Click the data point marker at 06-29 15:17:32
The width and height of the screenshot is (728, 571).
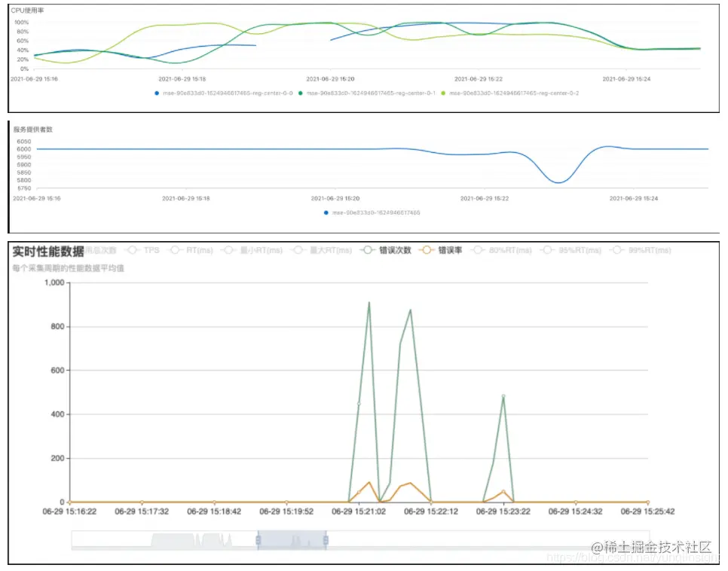tap(142, 502)
